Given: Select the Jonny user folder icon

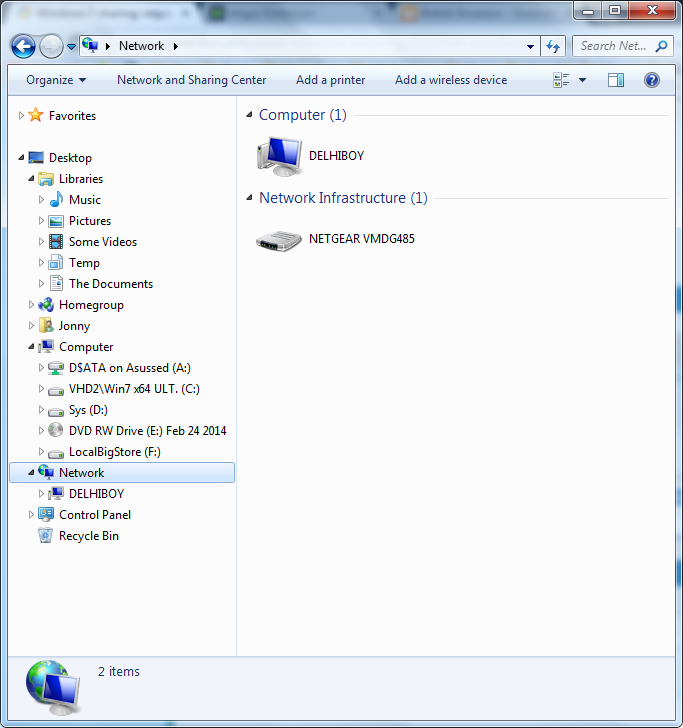Looking at the screenshot, I should coord(46,325).
